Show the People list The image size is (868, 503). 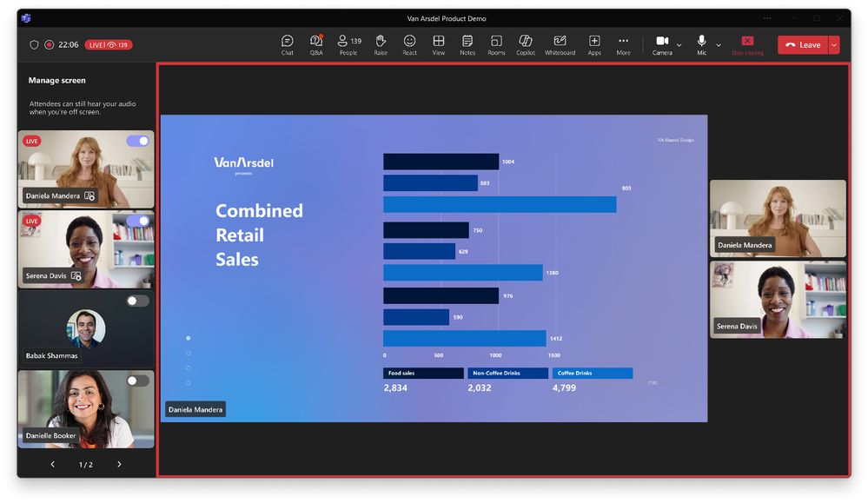point(348,45)
